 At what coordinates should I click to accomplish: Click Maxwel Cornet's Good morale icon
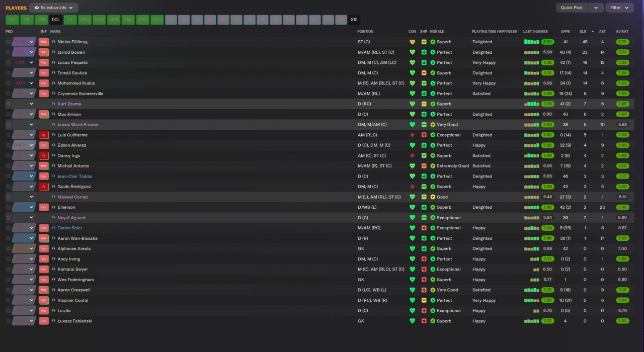coord(433,197)
